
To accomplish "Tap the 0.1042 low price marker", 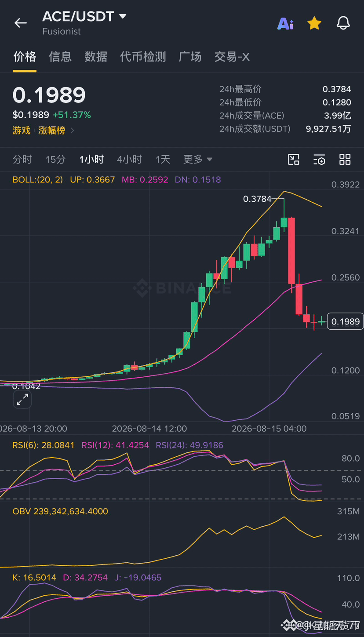I will [x=26, y=386].
